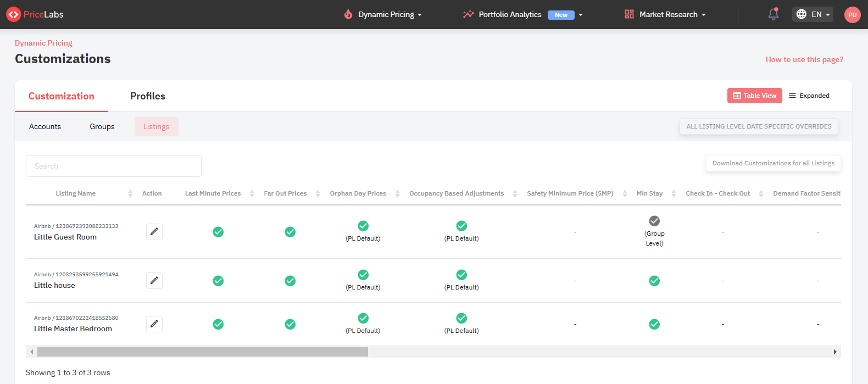Screen dimensions: 868x384
Task: Open the How to use this page link
Action: tap(804, 59)
